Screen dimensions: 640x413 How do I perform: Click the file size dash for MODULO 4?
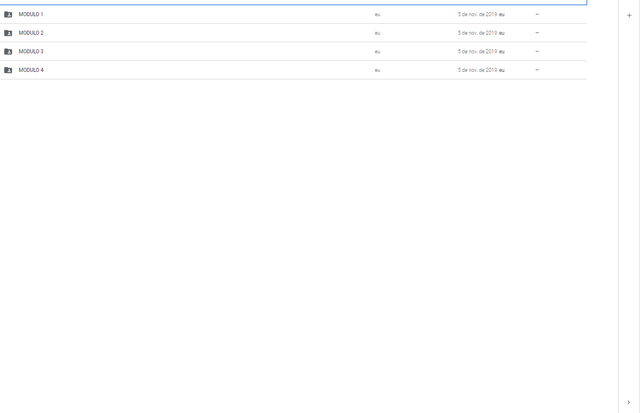(537, 70)
